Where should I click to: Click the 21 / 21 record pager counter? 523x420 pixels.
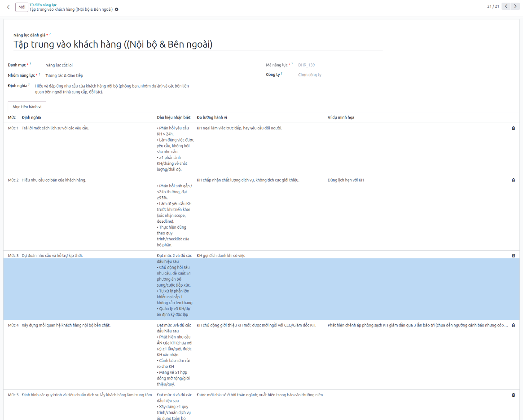493,6
